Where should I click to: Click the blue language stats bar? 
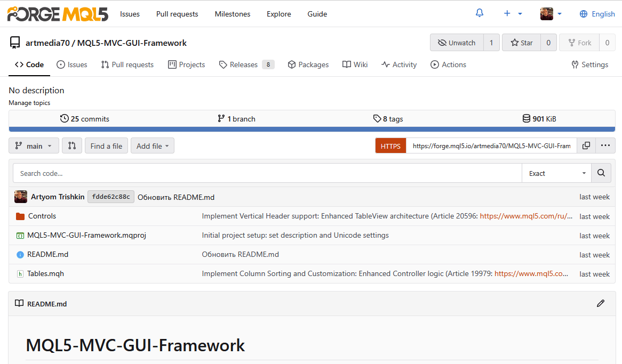312,130
